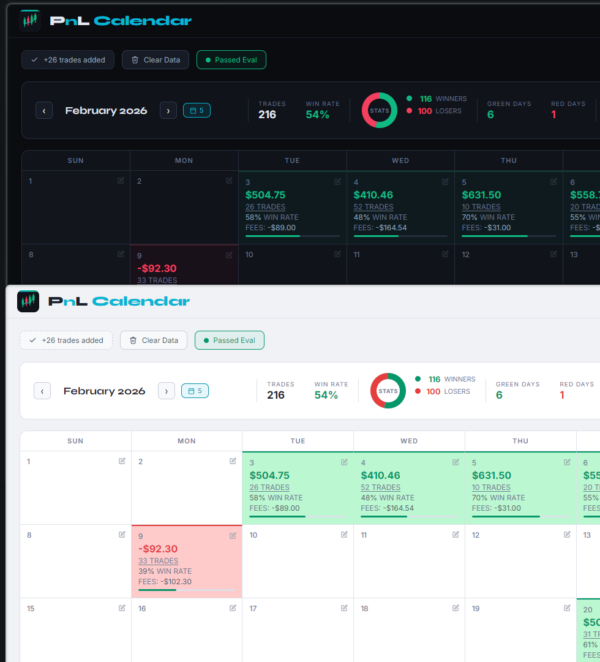Click Clear Data in dark window
This screenshot has width=600, height=662.
click(x=155, y=60)
